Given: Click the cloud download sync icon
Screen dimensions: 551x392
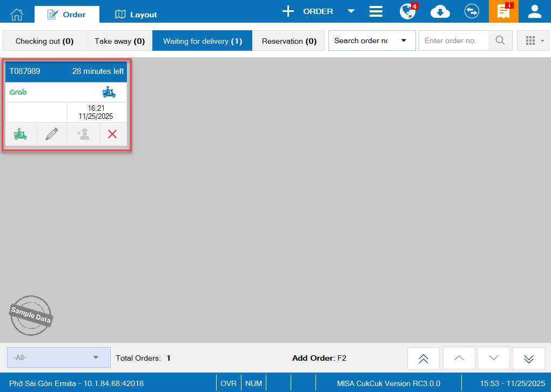Looking at the screenshot, I should click(x=440, y=11).
